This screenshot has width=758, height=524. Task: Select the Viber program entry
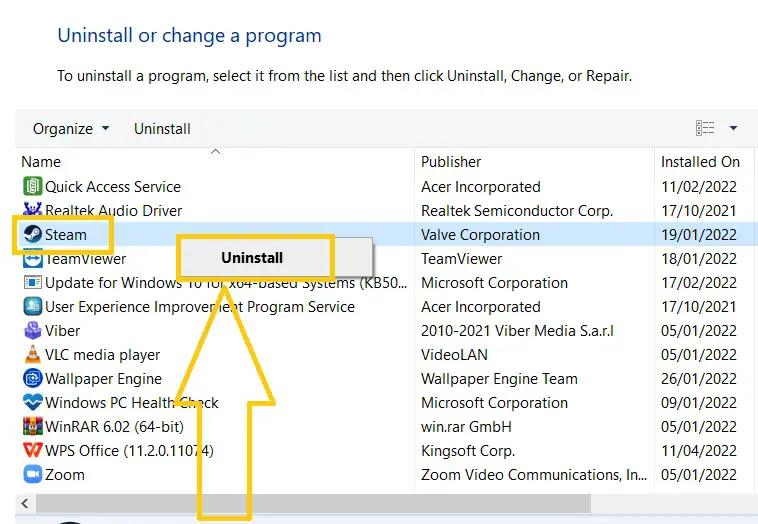(x=62, y=331)
